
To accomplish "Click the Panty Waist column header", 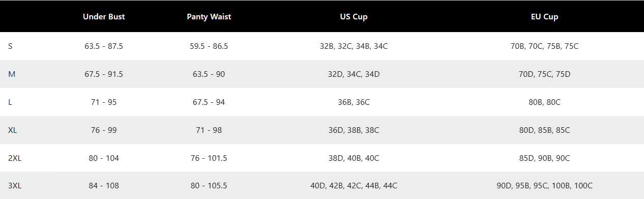I will point(209,16).
